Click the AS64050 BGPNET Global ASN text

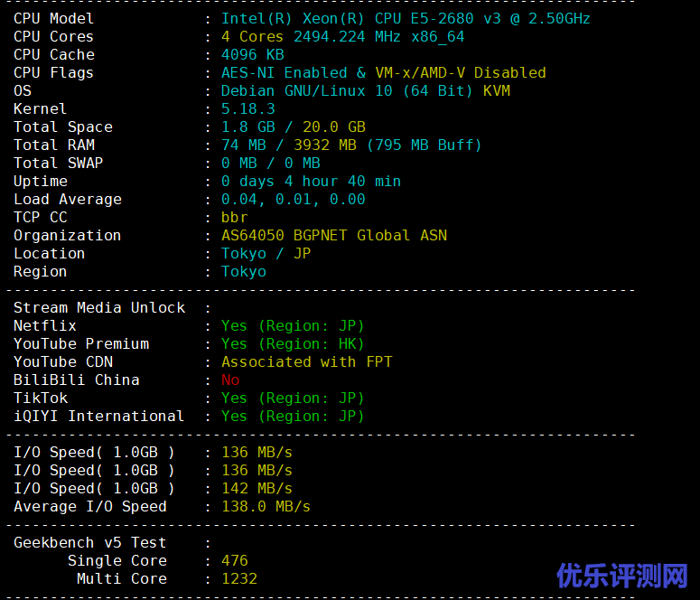pyautogui.click(x=333, y=235)
